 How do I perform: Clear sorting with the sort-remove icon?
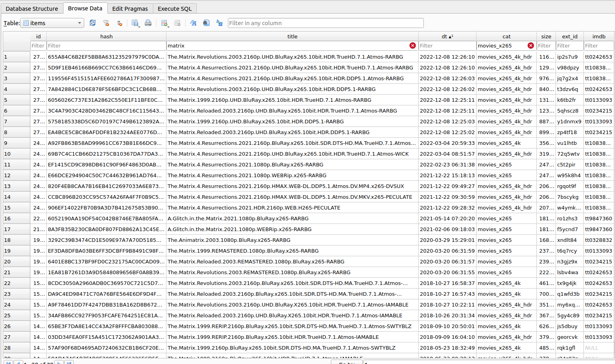click(x=119, y=23)
